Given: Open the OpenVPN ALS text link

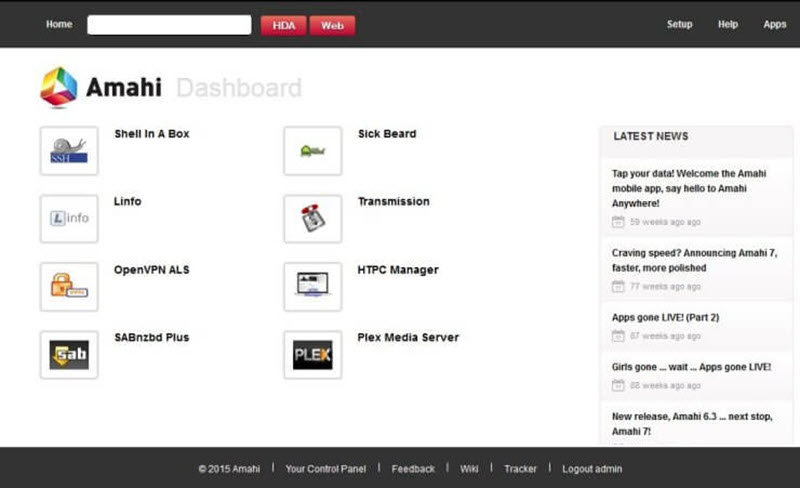Looking at the screenshot, I should click(152, 270).
